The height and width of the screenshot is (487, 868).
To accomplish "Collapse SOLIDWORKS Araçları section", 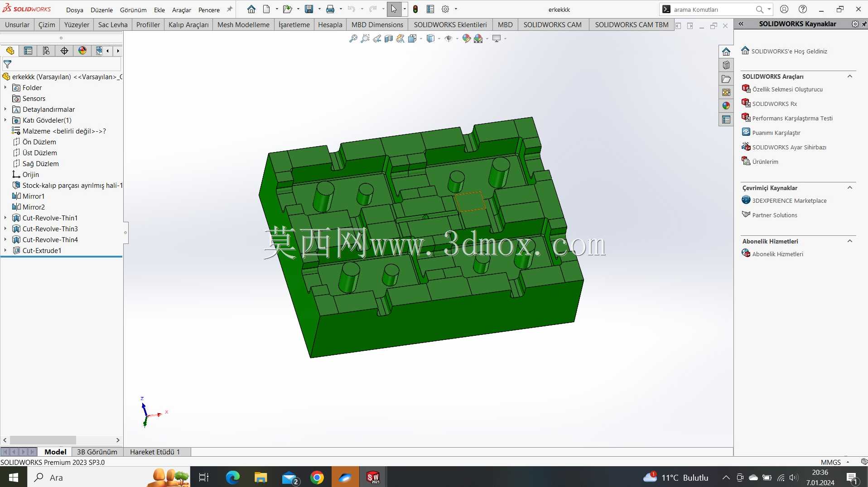I will (850, 76).
